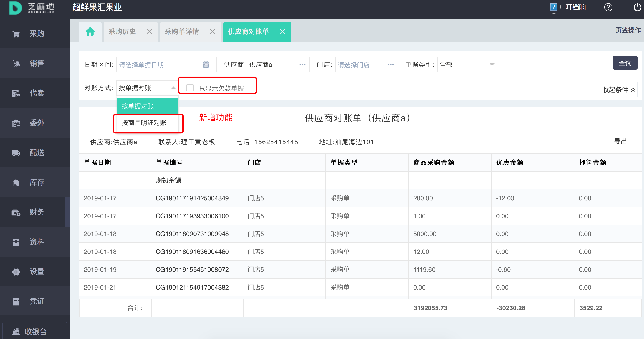The image size is (644, 339).
Task: Switch to the 采购单详情 tab
Action: coord(182,32)
